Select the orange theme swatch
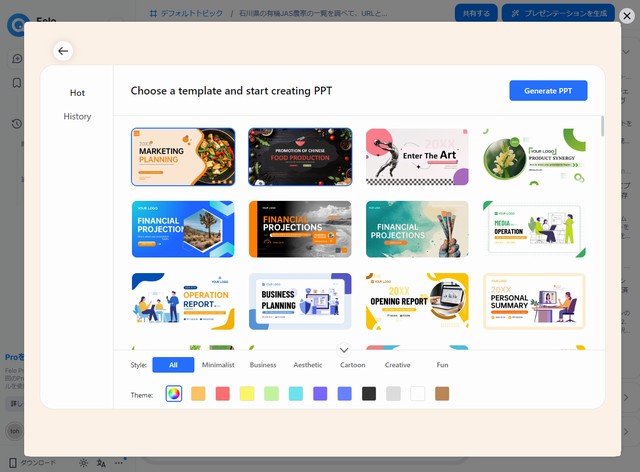 pos(198,394)
